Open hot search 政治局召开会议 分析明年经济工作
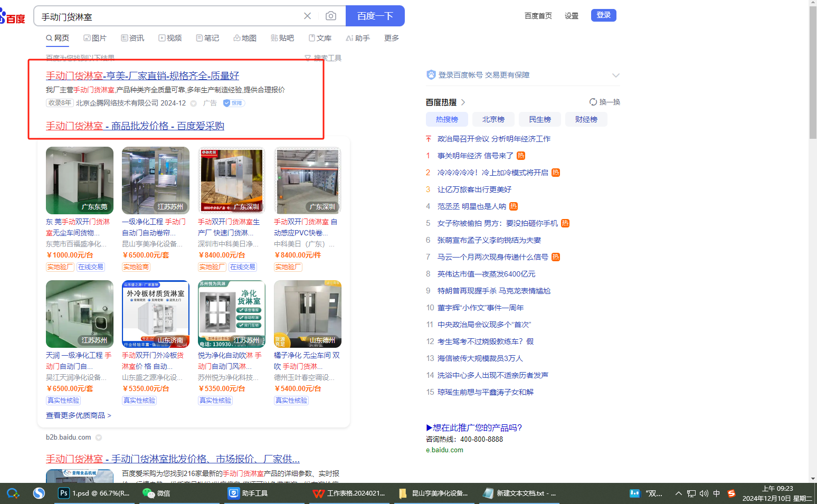 tap(494, 139)
